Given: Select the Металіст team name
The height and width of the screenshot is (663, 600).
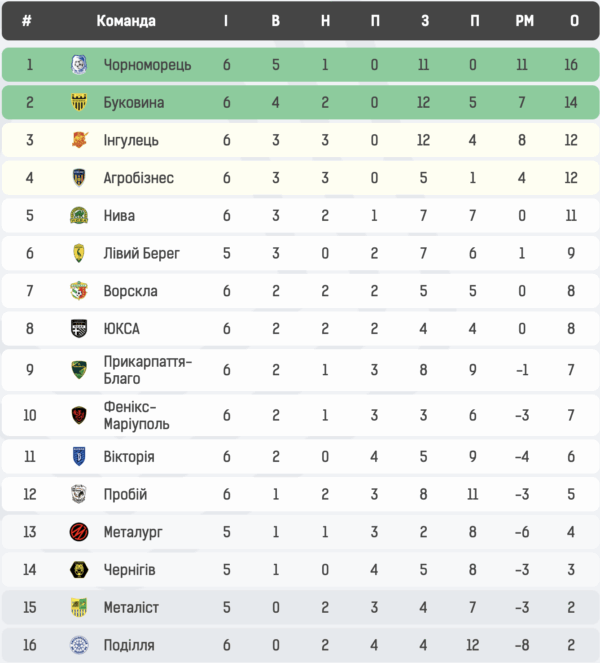Looking at the screenshot, I should [131, 607].
